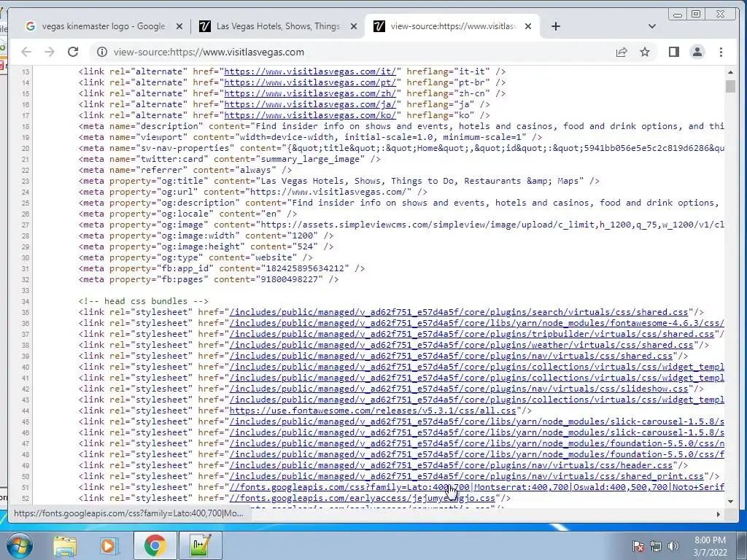Image resolution: width=747 pixels, height=560 pixels.
Task: Minimize the Chrome window
Action: (x=678, y=15)
